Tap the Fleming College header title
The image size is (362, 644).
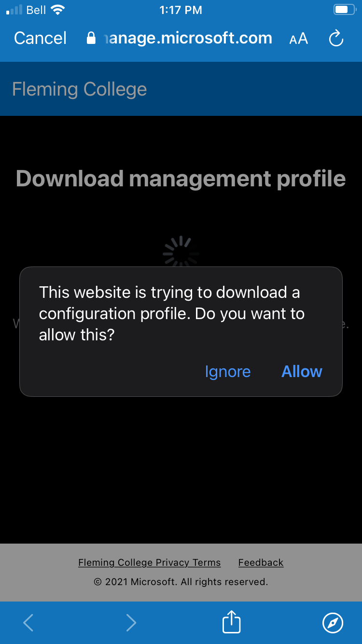point(79,89)
